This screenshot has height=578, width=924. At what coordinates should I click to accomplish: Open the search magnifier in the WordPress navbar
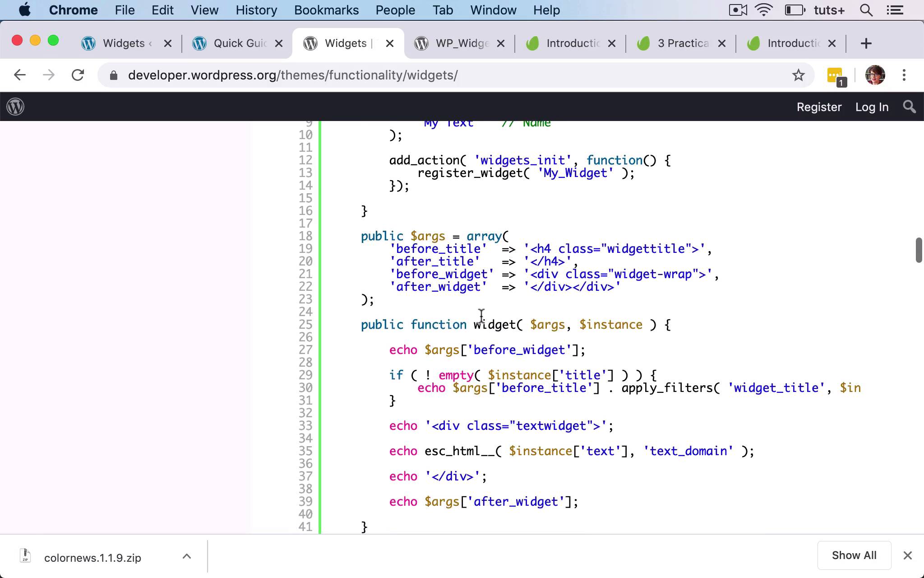[910, 107]
